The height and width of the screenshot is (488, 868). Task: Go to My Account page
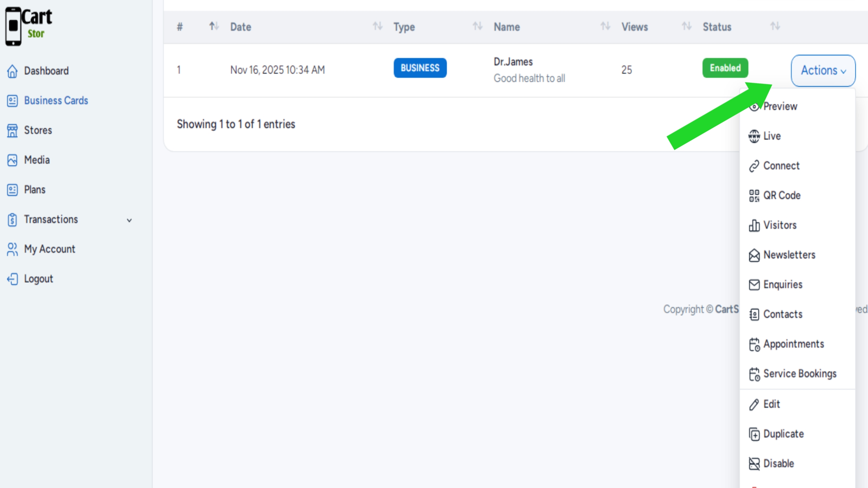point(50,249)
